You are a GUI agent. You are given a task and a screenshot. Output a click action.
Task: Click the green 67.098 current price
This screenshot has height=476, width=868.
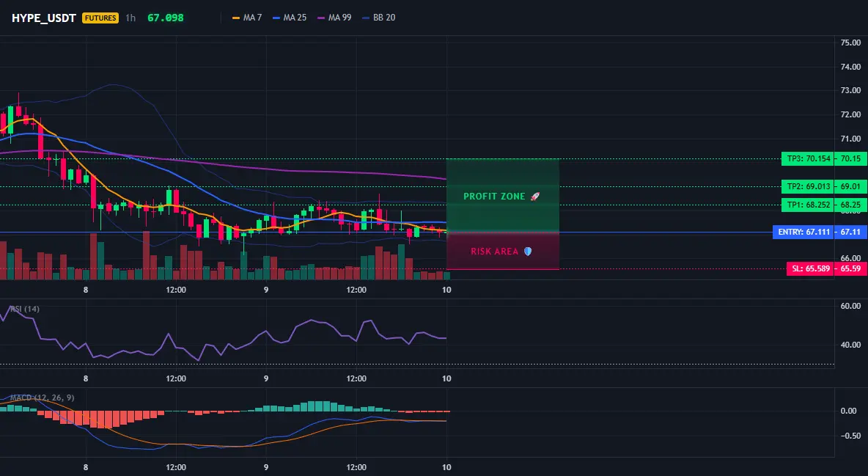tap(166, 18)
